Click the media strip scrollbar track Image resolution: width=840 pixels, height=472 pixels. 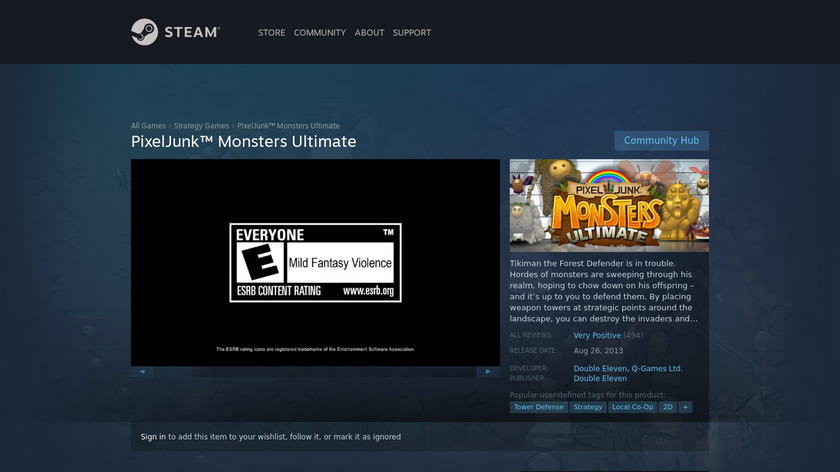[315, 371]
